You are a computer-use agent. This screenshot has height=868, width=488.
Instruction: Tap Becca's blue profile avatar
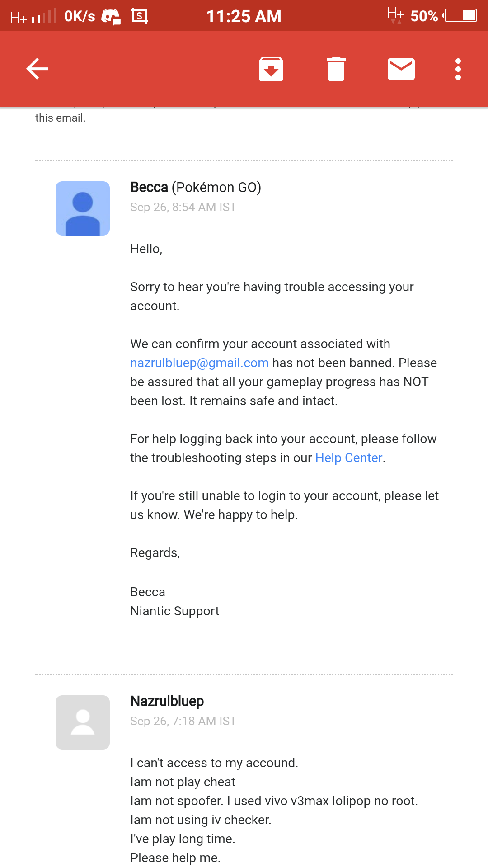click(x=83, y=208)
